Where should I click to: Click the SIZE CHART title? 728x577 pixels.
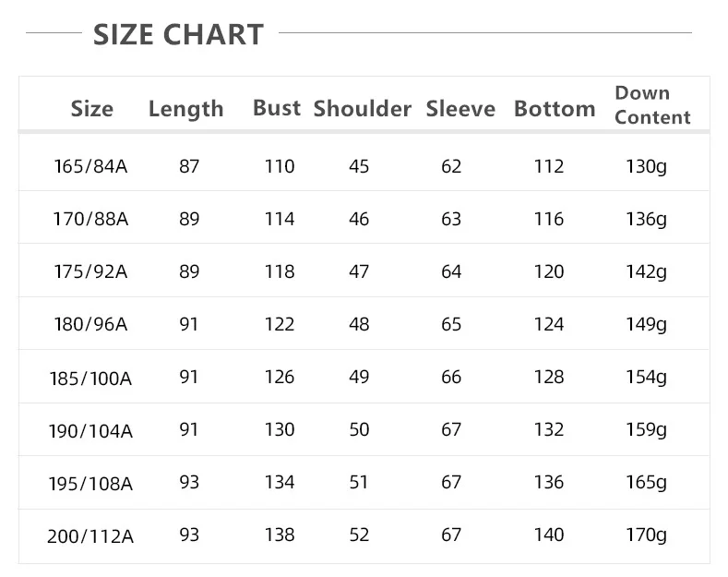point(178,34)
